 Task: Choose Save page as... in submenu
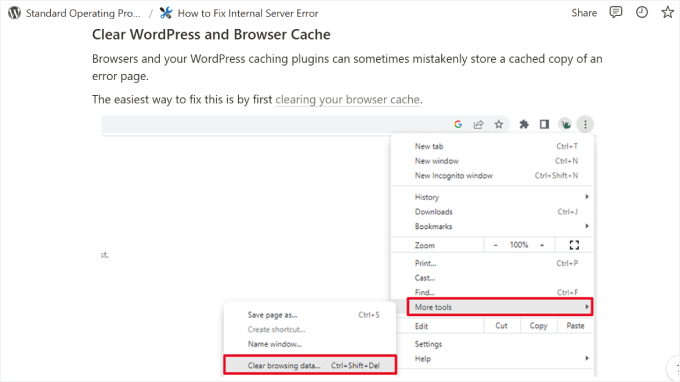click(310, 315)
